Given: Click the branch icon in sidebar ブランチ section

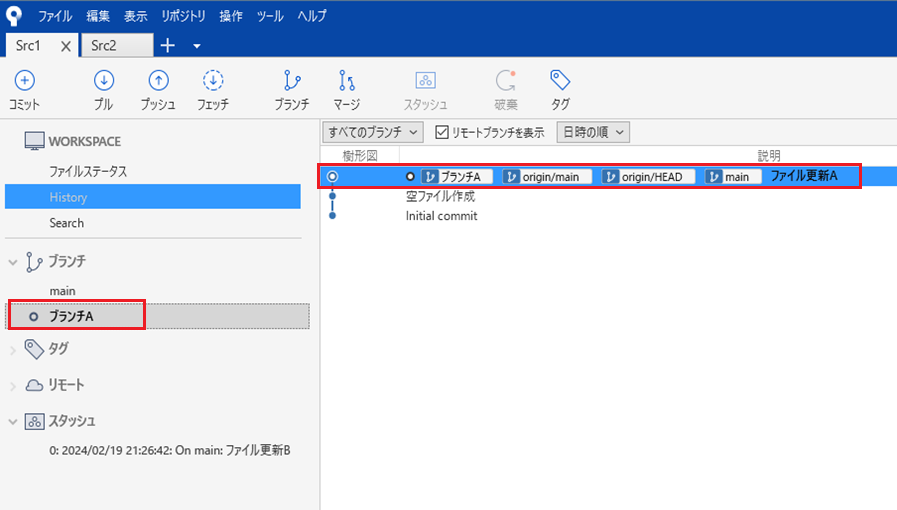Looking at the screenshot, I should (x=34, y=262).
